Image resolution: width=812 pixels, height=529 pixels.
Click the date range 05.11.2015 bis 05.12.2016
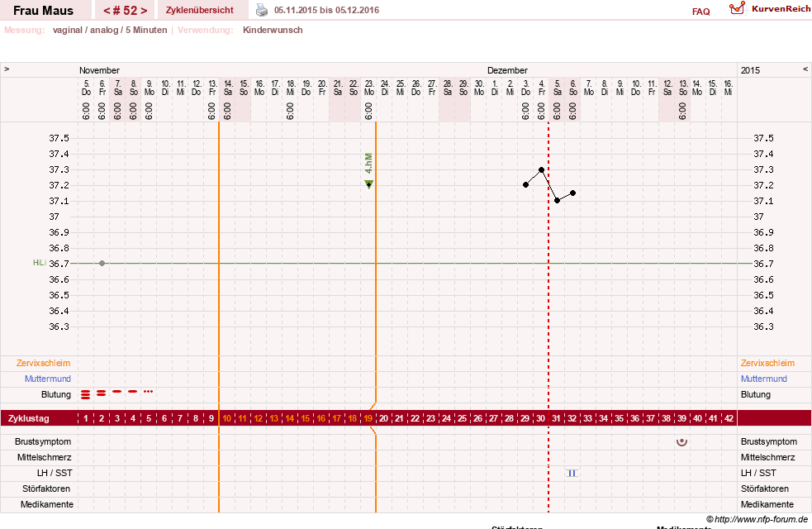[x=326, y=10]
